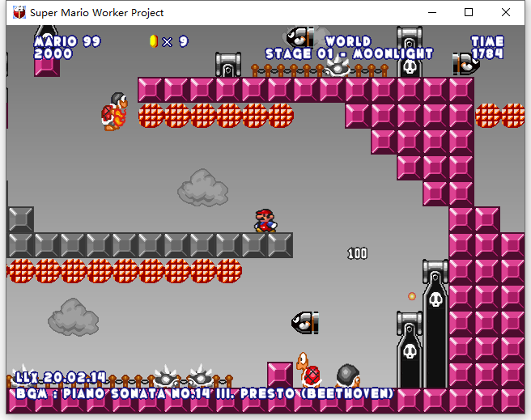
Task: Click the small fireball near the tall cannon
Action: click(412, 296)
